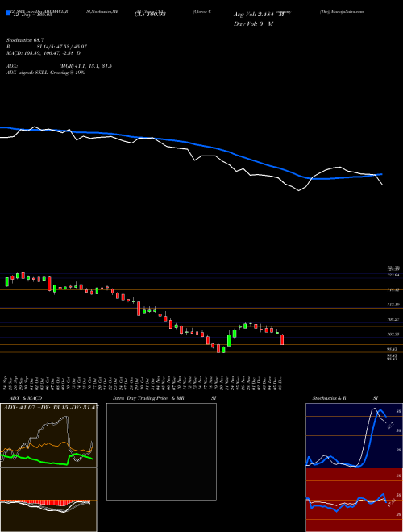This screenshot has height=532, width=403.
Task: Click the last red candlestick on the chart
Action: click(282, 339)
